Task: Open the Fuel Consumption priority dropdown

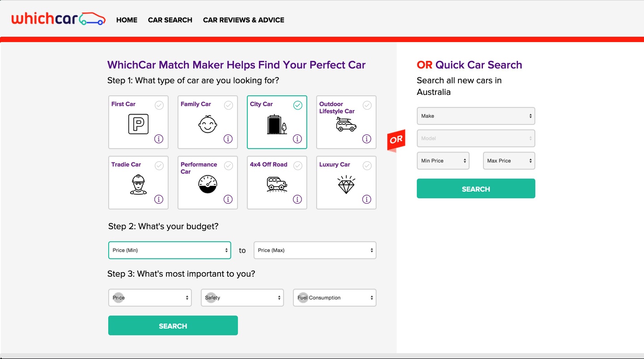Action: point(335,298)
